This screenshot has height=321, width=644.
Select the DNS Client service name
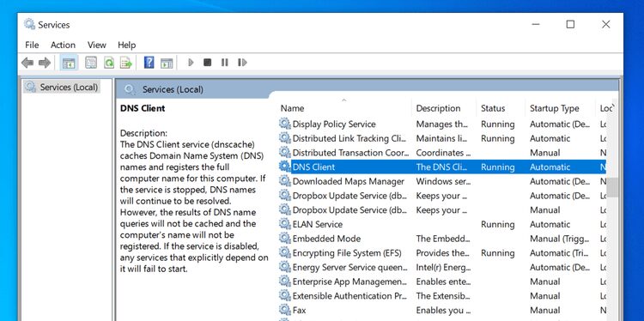(313, 167)
